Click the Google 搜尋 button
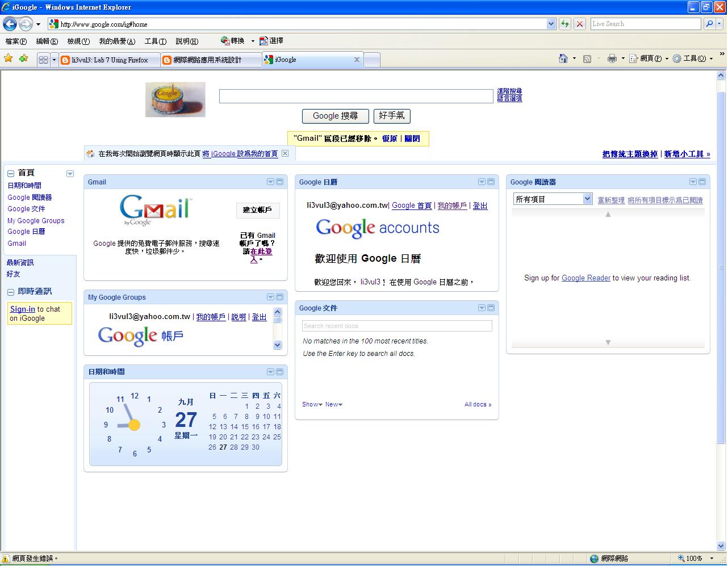This screenshot has height=566, width=728. click(336, 116)
